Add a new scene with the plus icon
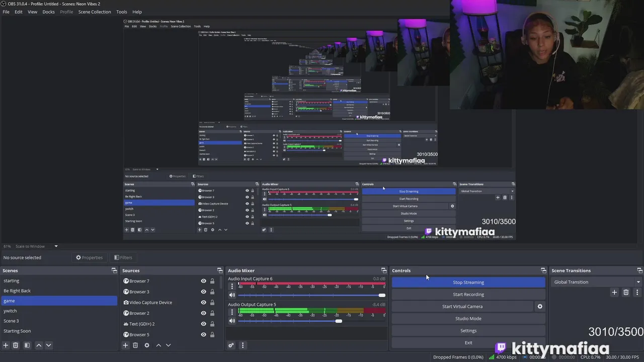Screen dimensions: 644x362 click(x=6, y=345)
